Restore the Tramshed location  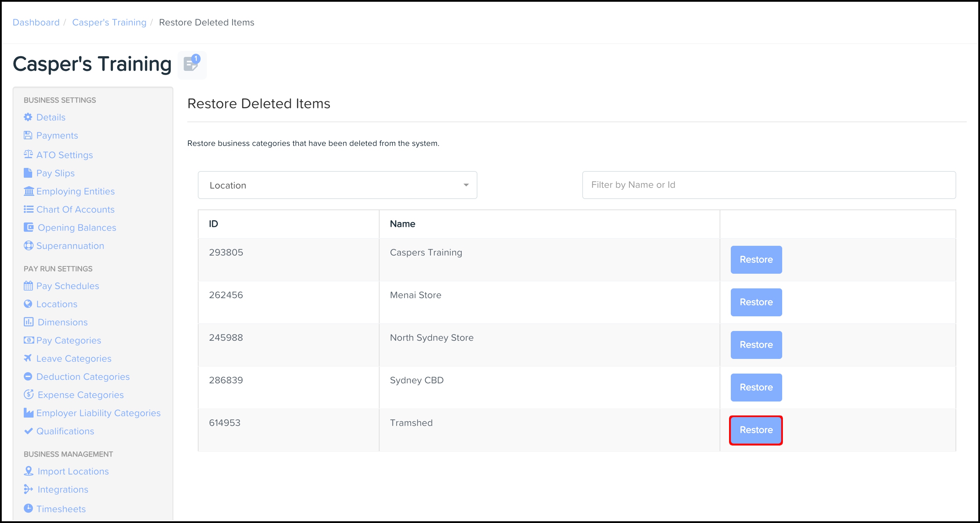pyautogui.click(x=756, y=430)
